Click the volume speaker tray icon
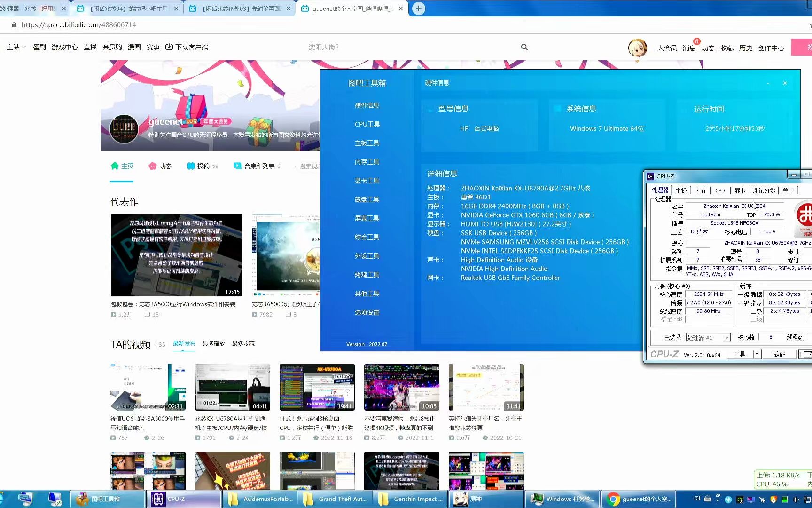Image resolution: width=812 pixels, height=508 pixels. coord(796,500)
